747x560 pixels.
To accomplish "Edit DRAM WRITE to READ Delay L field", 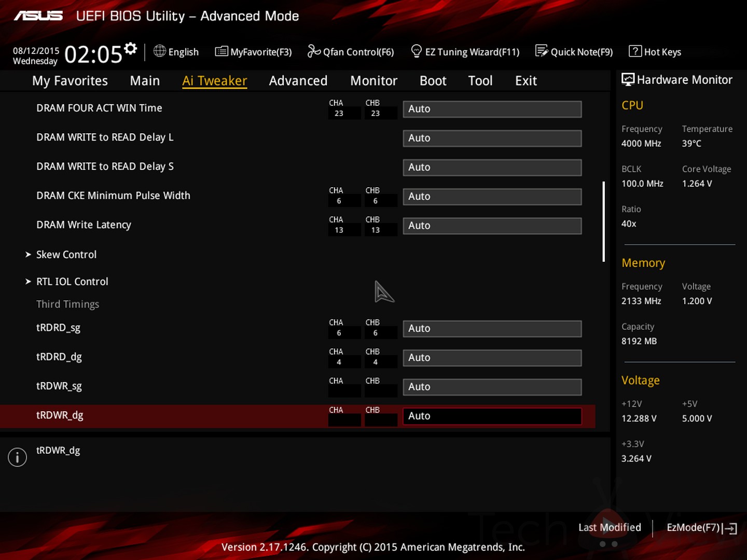I will pos(492,138).
